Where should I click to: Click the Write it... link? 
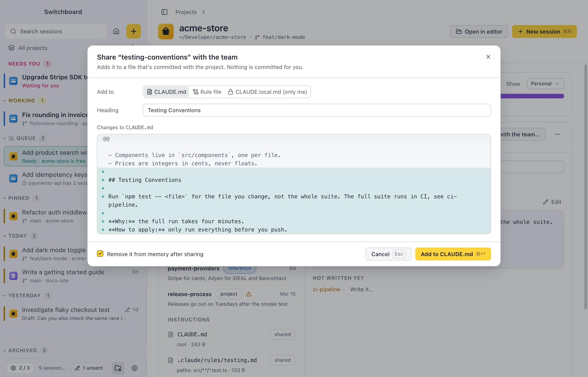[362, 289]
